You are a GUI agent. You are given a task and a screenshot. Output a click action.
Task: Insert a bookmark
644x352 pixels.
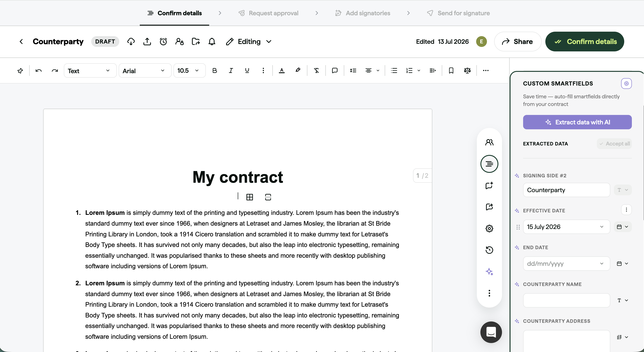click(451, 71)
